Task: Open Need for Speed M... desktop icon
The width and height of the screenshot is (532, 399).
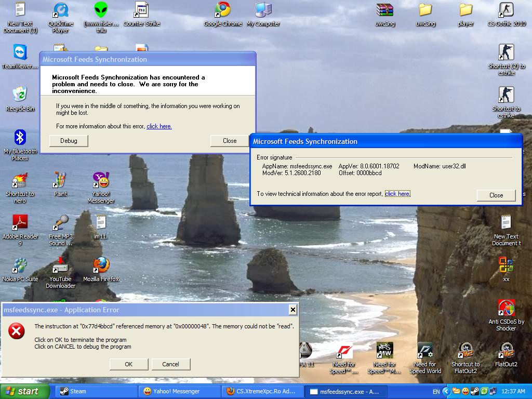Action: click(x=385, y=358)
